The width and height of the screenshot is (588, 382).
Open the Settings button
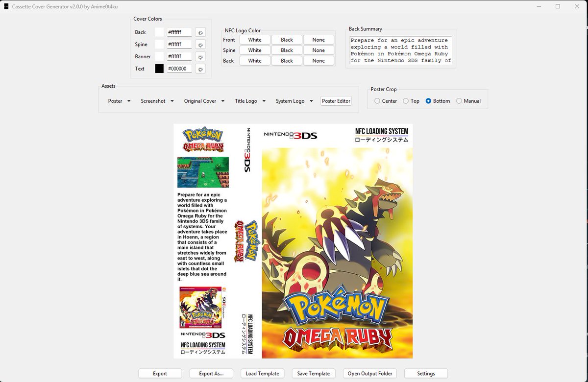tap(426, 373)
